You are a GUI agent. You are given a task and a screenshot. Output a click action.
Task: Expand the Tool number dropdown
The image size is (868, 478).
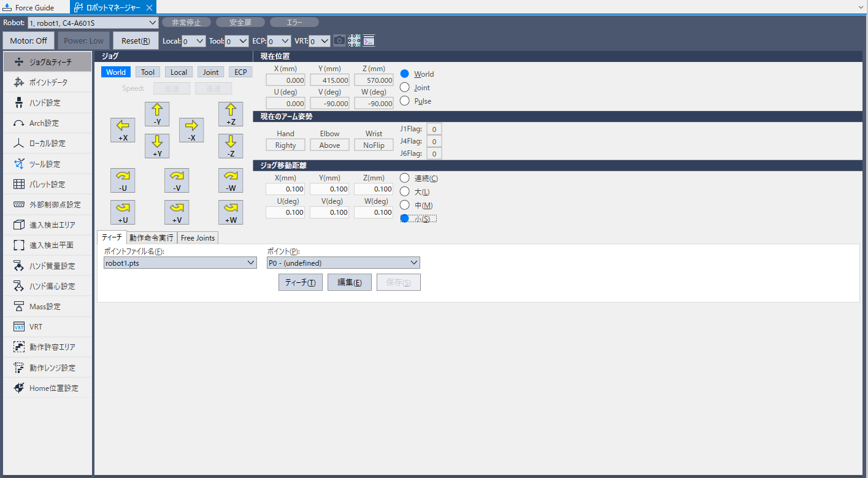click(236, 41)
